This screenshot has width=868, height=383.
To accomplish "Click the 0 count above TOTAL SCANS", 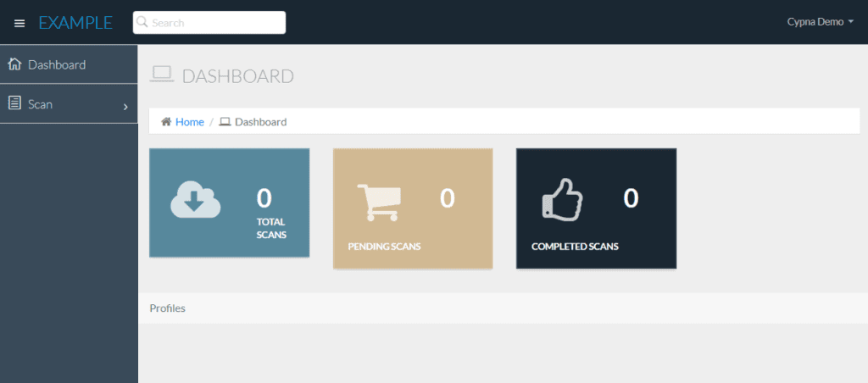I will coord(264,198).
